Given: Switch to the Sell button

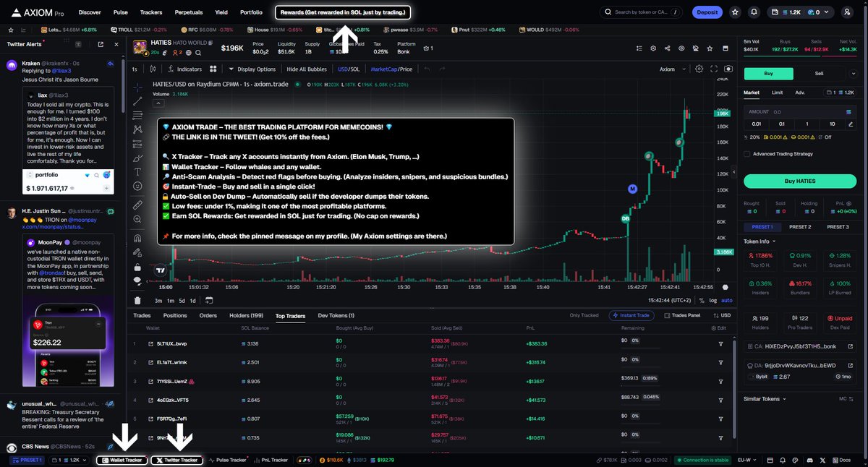Looking at the screenshot, I should (x=820, y=74).
